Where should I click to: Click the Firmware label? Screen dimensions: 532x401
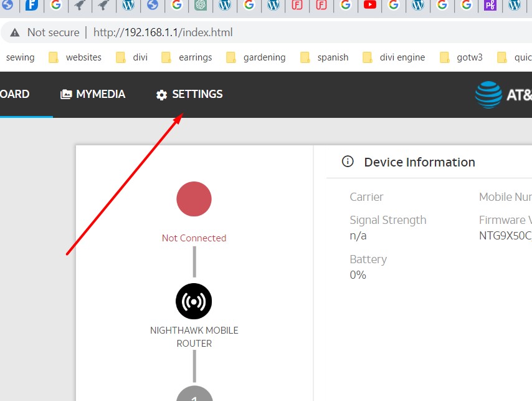coord(506,220)
